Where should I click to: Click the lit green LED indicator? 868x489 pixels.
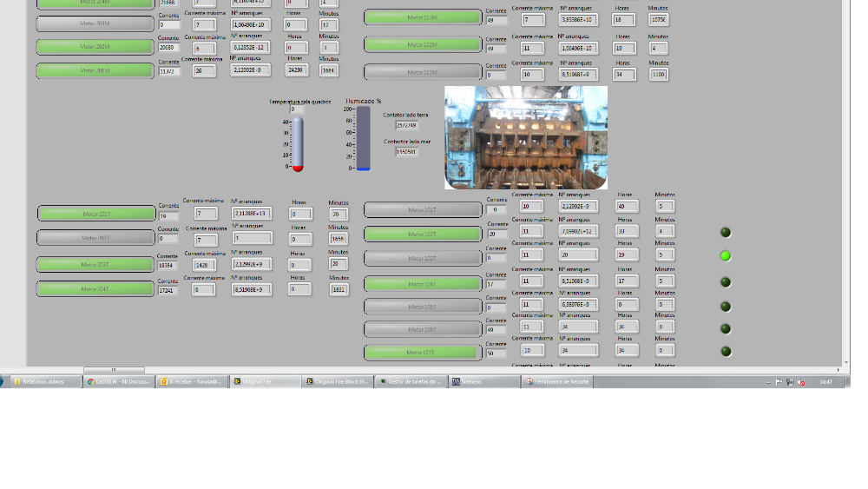tap(726, 256)
